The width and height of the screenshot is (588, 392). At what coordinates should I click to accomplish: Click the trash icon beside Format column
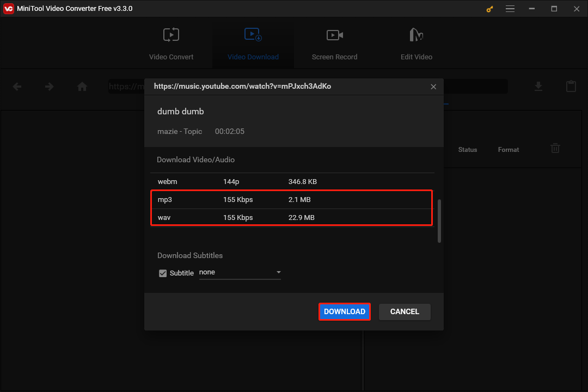pyautogui.click(x=555, y=148)
